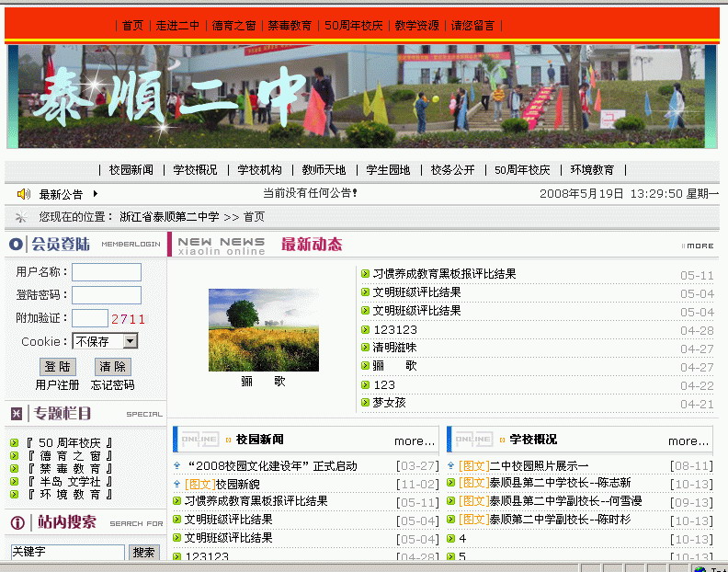728x572 pixels.
Task: Open 『禁毒教育』 special topic
Action: coord(70,468)
